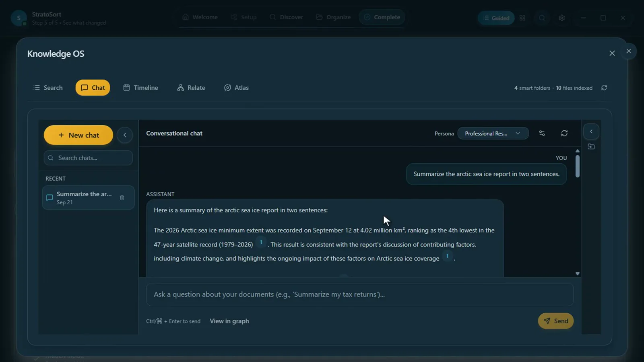Image resolution: width=644 pixels, height=362 pixels.
Task: Refresh the indexed files count
Action: [x=604, y=88]
